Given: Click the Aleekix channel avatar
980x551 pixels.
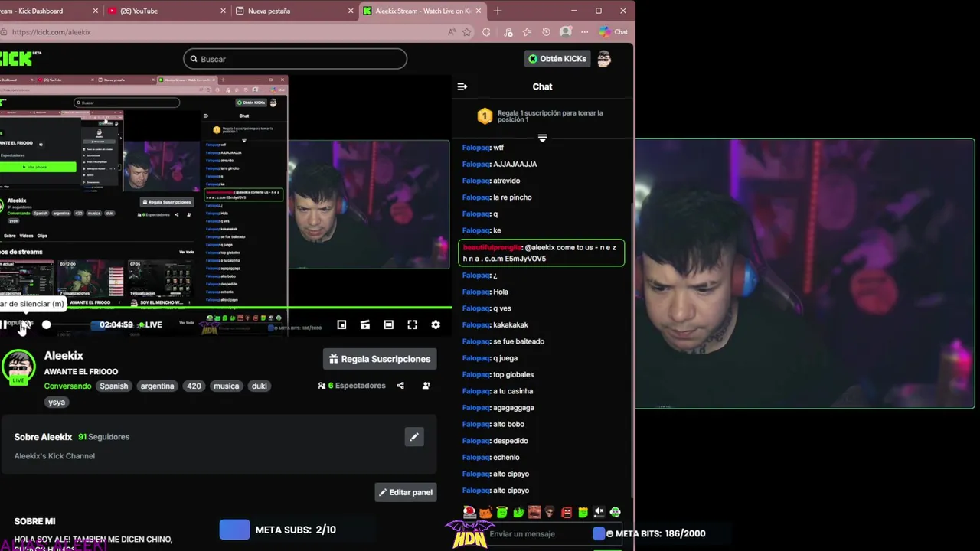Looking at the screenshot, I should 18,367.
